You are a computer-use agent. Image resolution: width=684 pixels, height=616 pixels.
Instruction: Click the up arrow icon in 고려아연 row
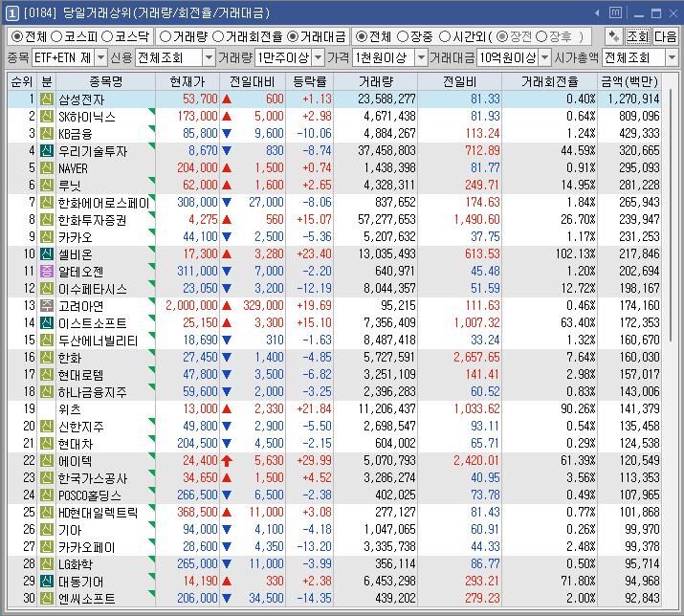tap(227, 305)
